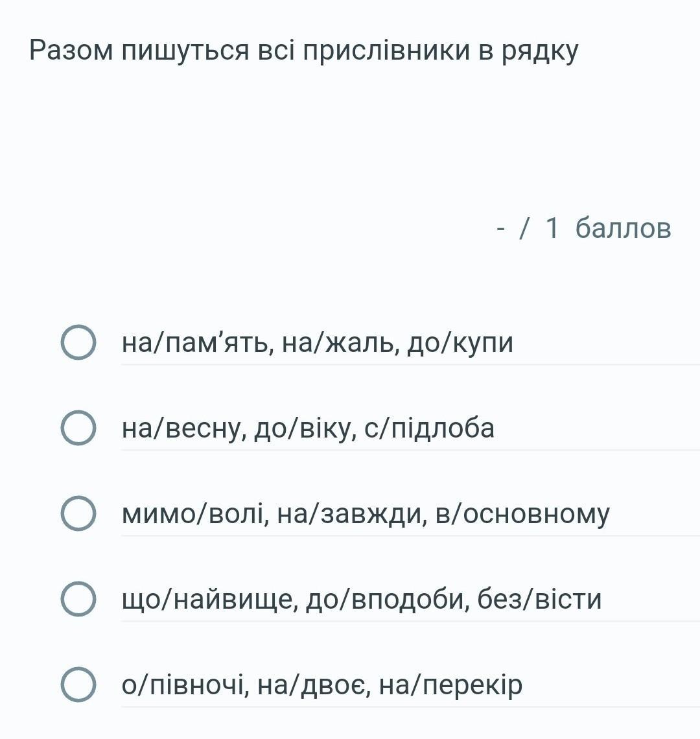Click the word 'без/вісти' in the fourth answer
The height and width of the screenshot is (739, 700).
539,598
